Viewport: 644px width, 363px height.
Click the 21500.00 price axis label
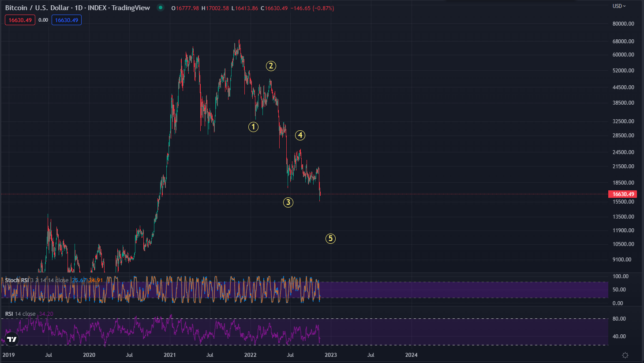click(x=623, y=166)
